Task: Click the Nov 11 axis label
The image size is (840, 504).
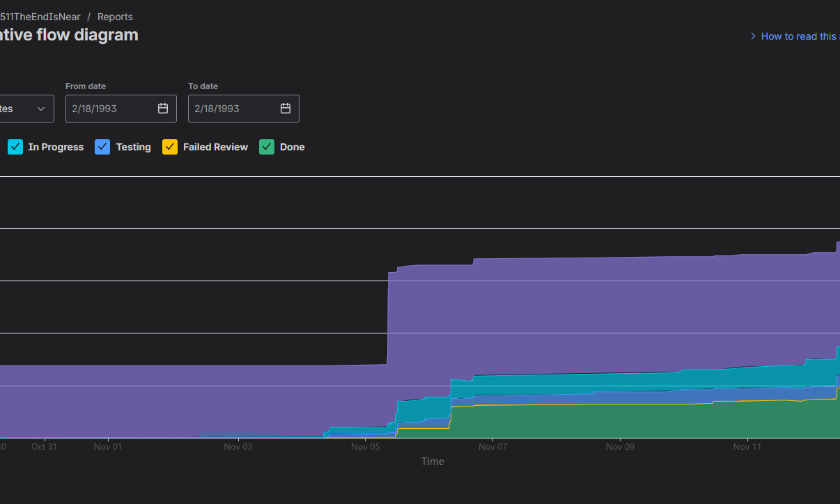Action: click(x=747, y=447)
